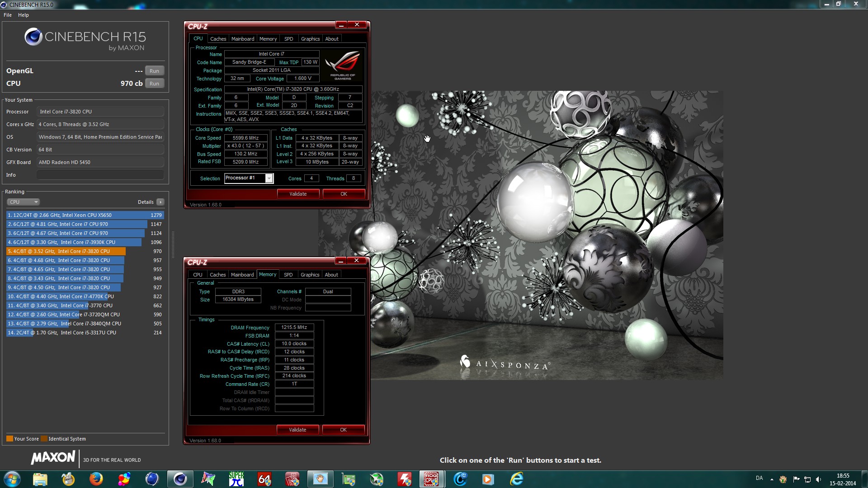Open Super Pi from the taskbar

(236, 479)
